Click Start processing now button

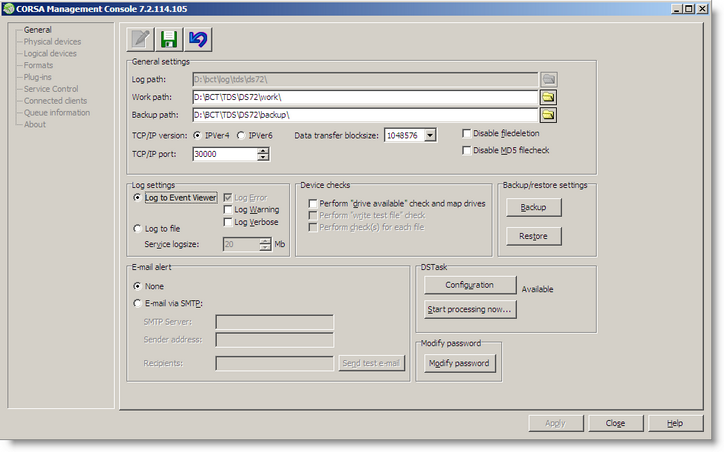(470, 309)
